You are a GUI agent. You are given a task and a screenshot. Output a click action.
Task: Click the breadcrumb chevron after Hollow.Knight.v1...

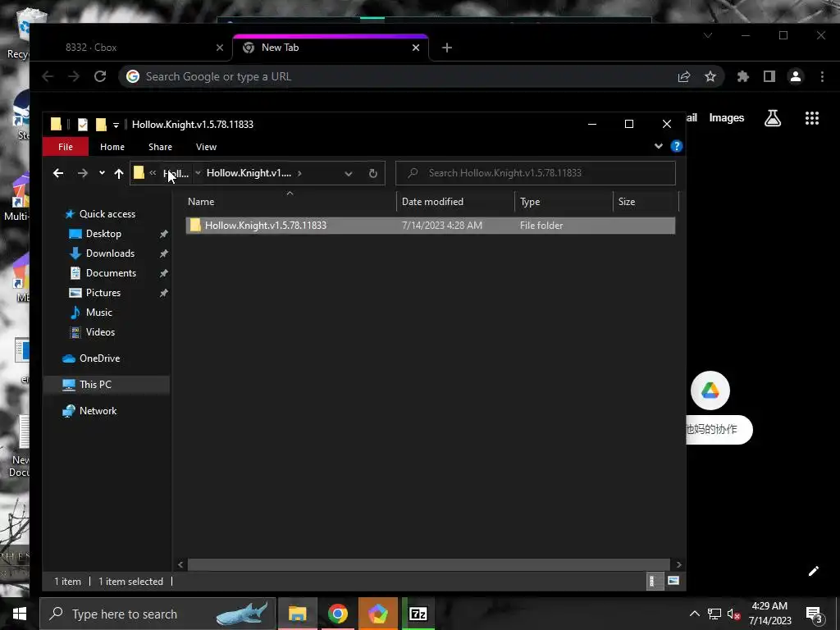click(299, 173)
